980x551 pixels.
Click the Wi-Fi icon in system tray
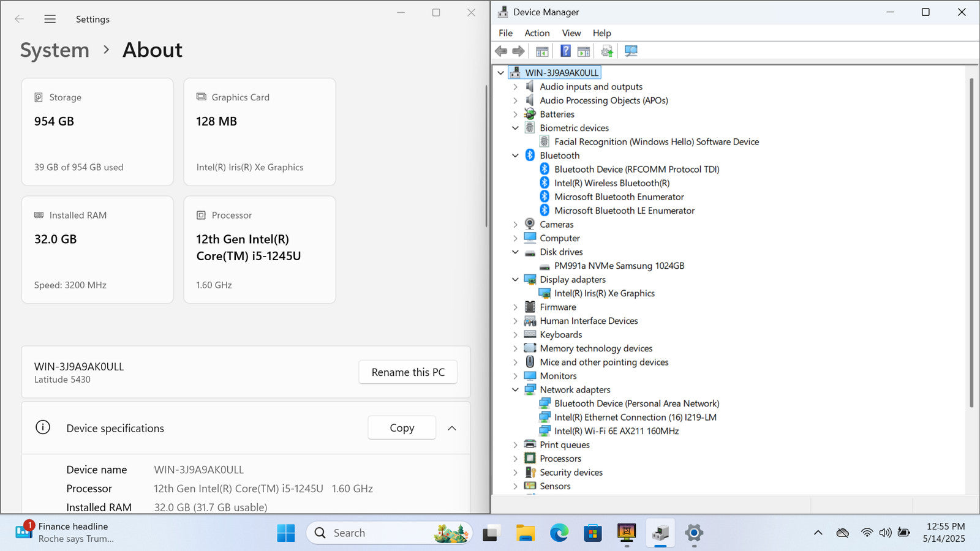click(x=866, y=533)
